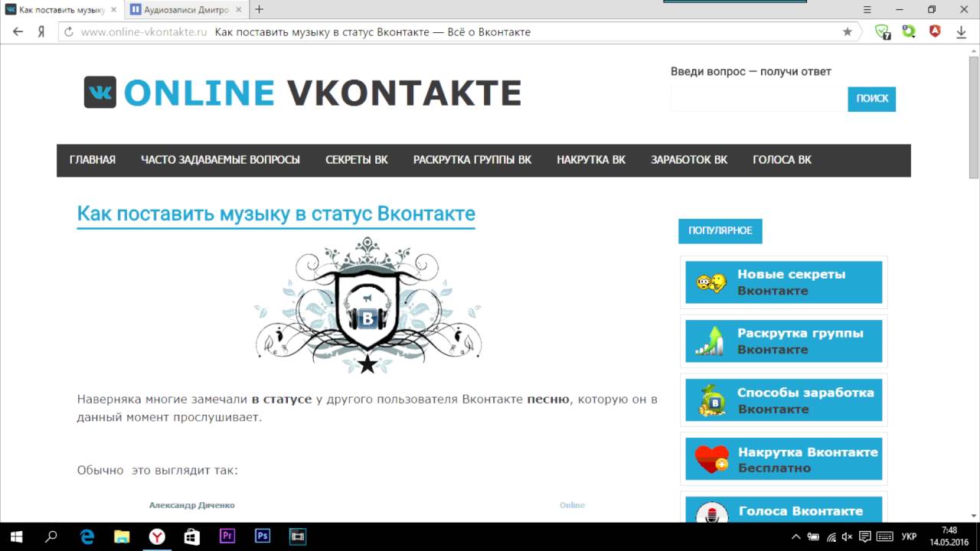Open ЧАСТО ЗАДАВАЕМЫЕ ВОПРОСЫ menu item
This screenshot has width=980, height=551.
coord(220,160)
